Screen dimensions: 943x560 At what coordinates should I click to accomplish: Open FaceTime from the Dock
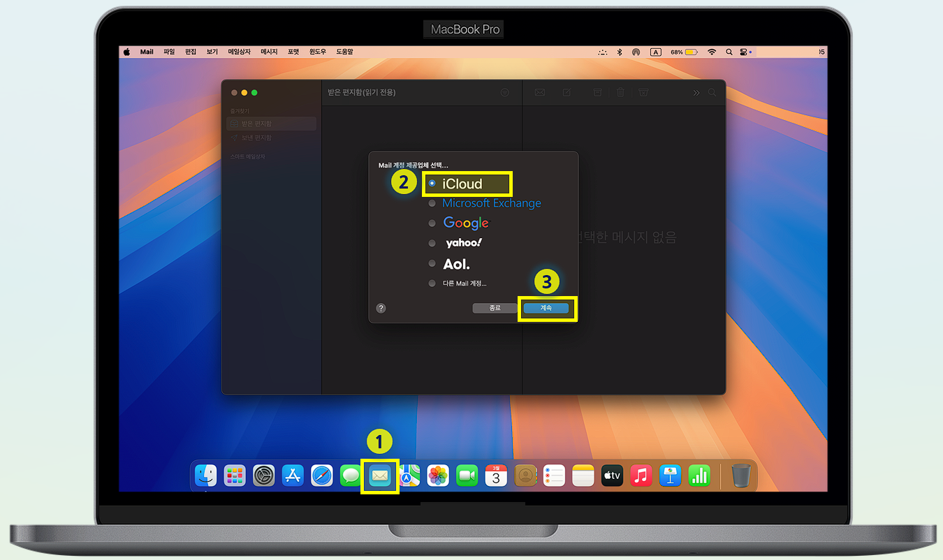(467, 476)
